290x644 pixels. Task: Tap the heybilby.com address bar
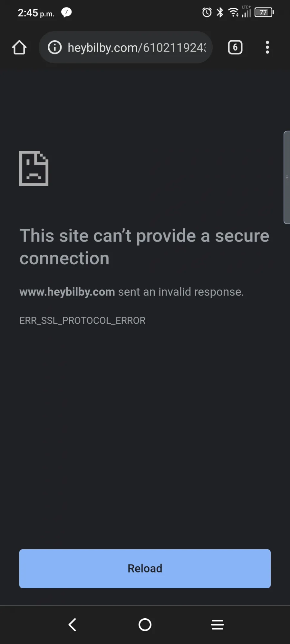126,47
